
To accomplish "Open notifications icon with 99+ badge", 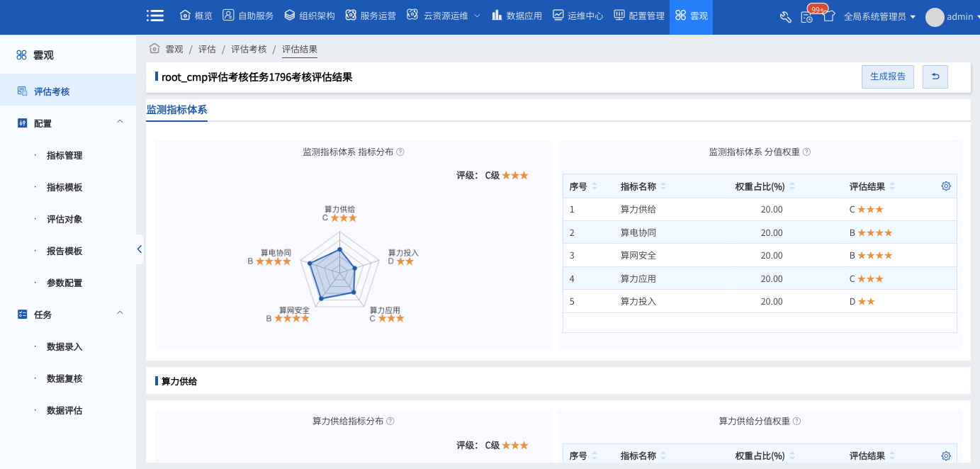I will [807, 17].
